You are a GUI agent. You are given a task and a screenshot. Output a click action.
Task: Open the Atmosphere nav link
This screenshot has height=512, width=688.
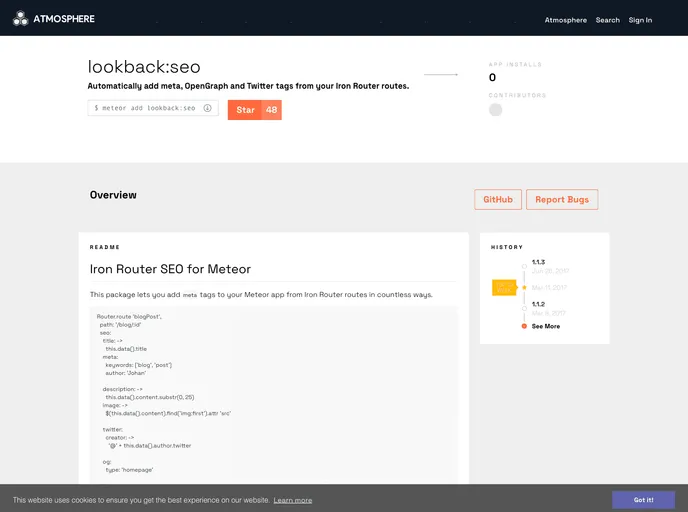(566, 20)
